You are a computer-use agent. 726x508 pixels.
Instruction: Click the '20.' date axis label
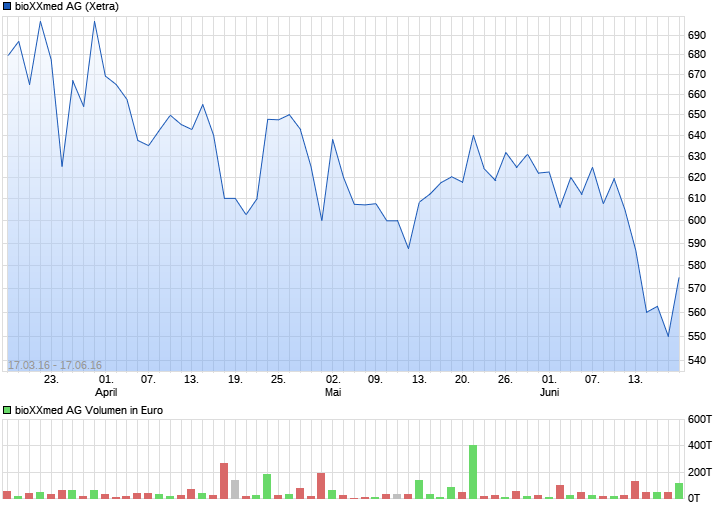[x=463, y=379]
